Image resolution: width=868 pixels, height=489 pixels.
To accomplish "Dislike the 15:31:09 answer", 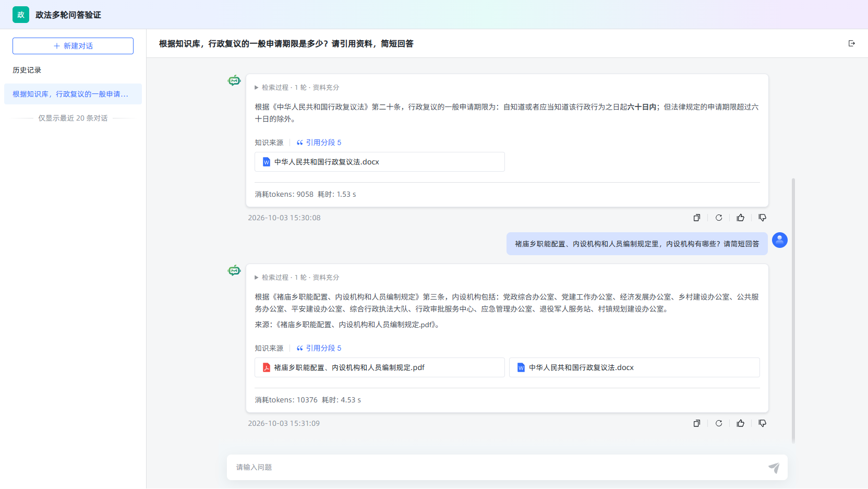I will (x=763, y=423).
